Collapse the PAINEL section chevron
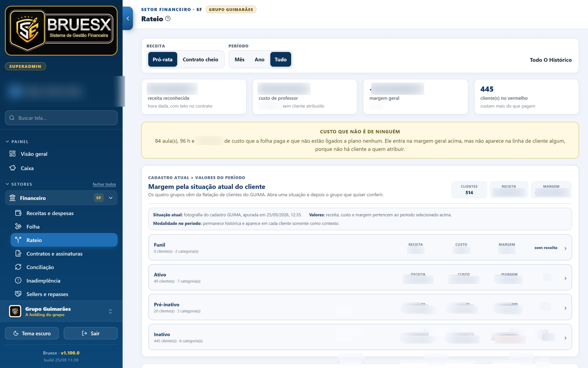 pyautogui.click(x=7, y=141)
